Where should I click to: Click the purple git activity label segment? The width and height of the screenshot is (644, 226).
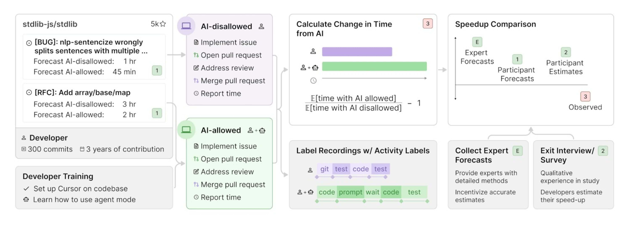pos(324,169)
